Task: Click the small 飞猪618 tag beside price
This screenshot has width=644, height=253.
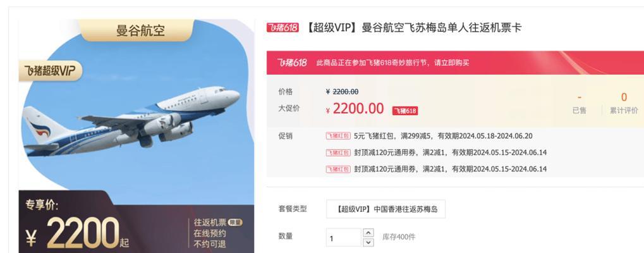Action: (x=405, y=111)
